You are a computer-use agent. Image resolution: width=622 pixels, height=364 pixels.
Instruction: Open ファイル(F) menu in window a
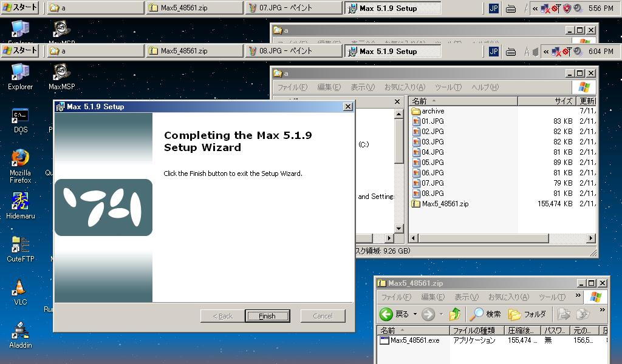pos(292,87)
